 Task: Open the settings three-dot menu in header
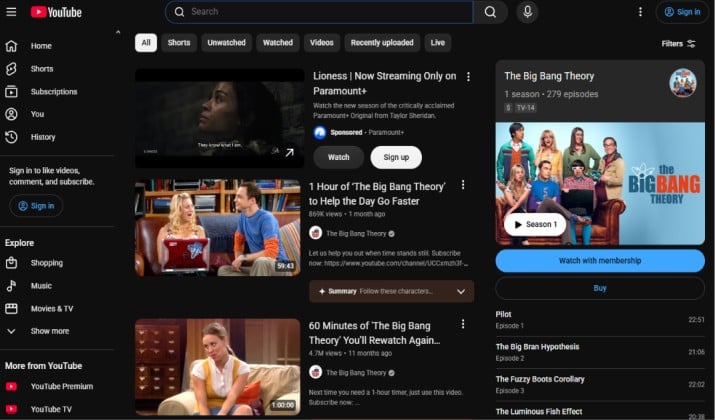[x=640, y=12]
